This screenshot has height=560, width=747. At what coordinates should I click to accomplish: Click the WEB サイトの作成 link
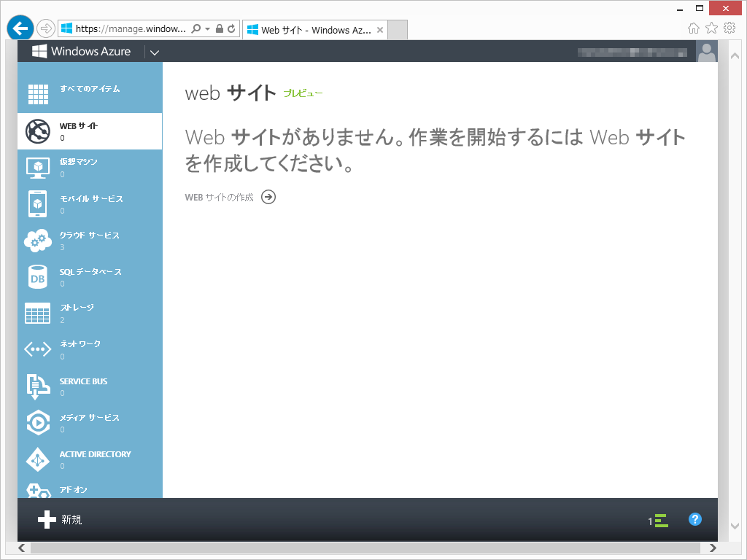click(219, 197)
